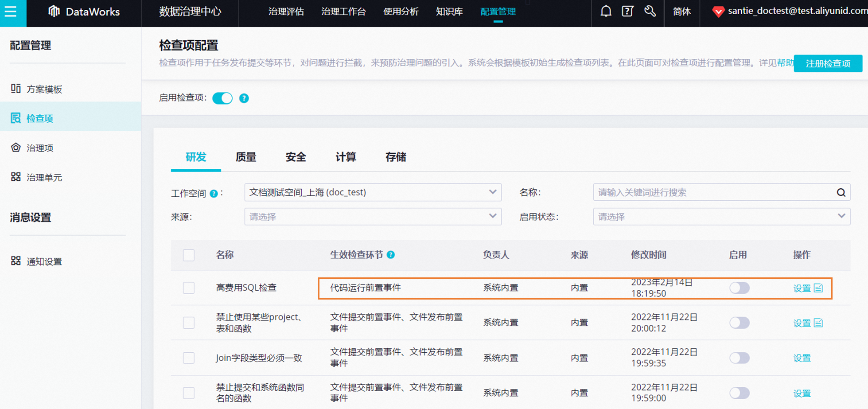This screenshot has height=409, width=868.
Task: Enable the 高费用SQL检查 toggle
Action: point(740,288)
